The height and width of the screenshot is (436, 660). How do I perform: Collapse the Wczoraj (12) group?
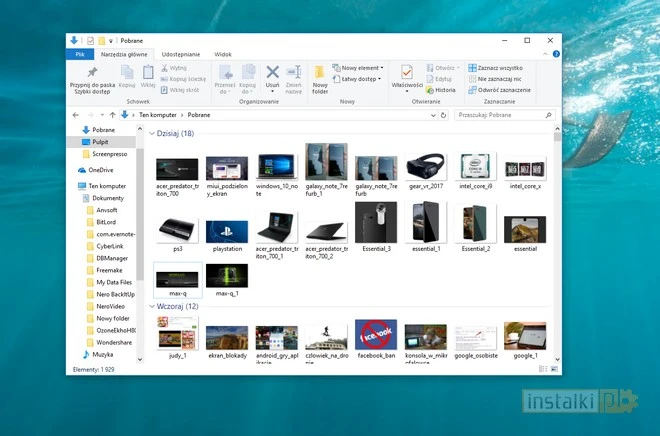[x=151, y=306]
